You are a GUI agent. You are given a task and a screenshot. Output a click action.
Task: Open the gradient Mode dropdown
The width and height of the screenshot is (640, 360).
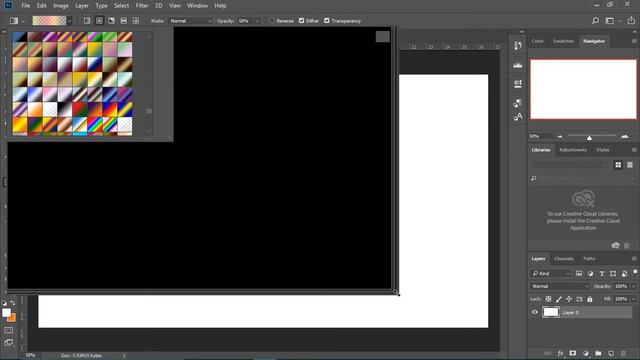click(x=191, y=21)
